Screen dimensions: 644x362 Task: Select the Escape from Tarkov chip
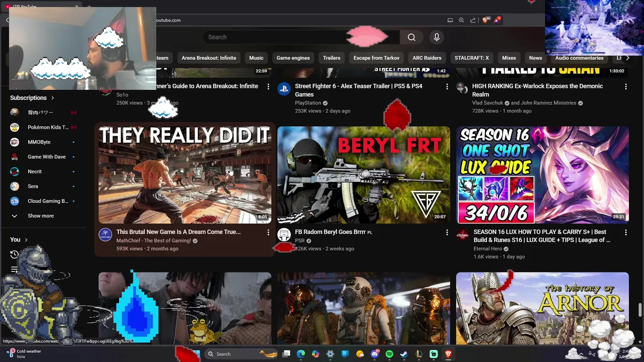[376, 58]
